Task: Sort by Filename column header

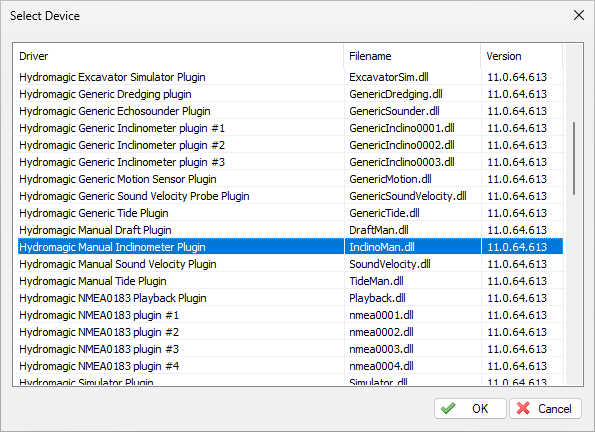Action: tap(412, 56)
